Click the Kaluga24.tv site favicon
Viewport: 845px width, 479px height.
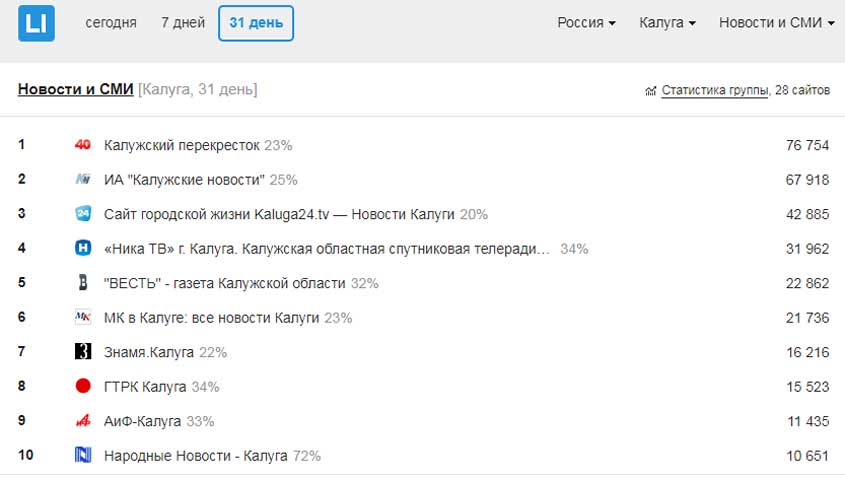(x=83, y=214)
